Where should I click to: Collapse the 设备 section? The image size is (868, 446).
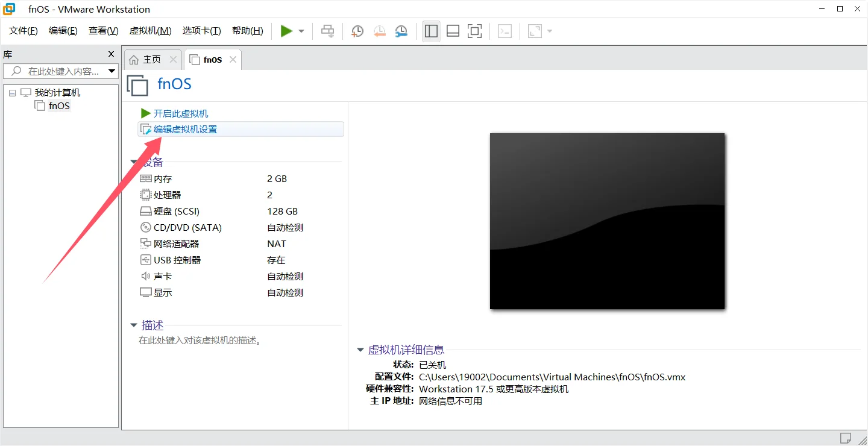[134, 162]
